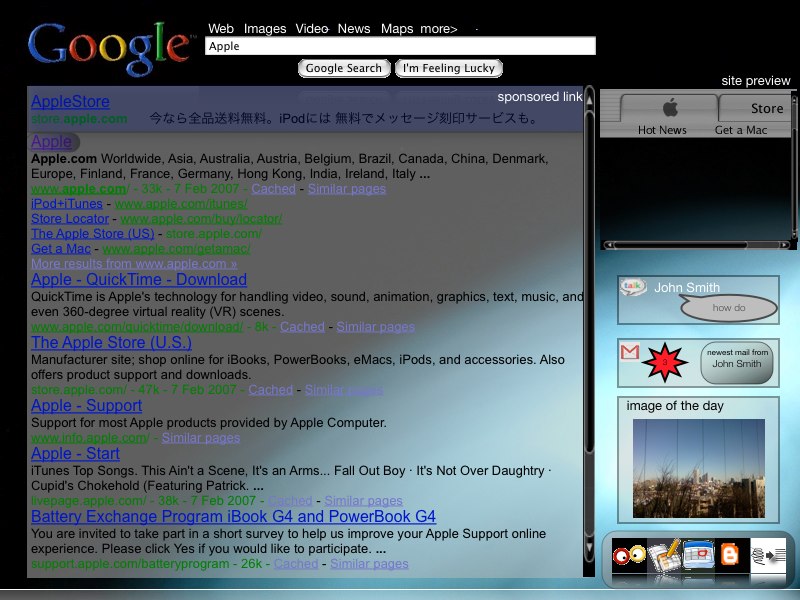The height and width of the screenshot is (600, 800).
Task: Open the Apple - Support result
Action: (x=86, y=406)
